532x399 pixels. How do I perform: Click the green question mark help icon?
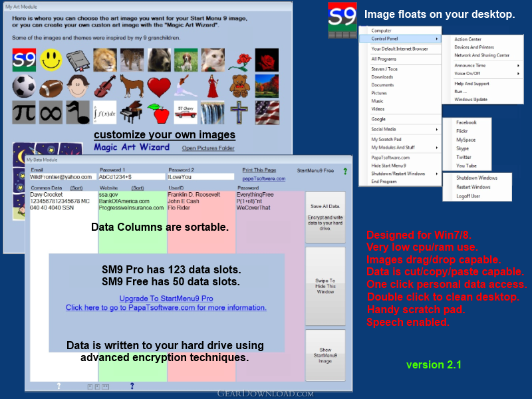pos(345,172)
